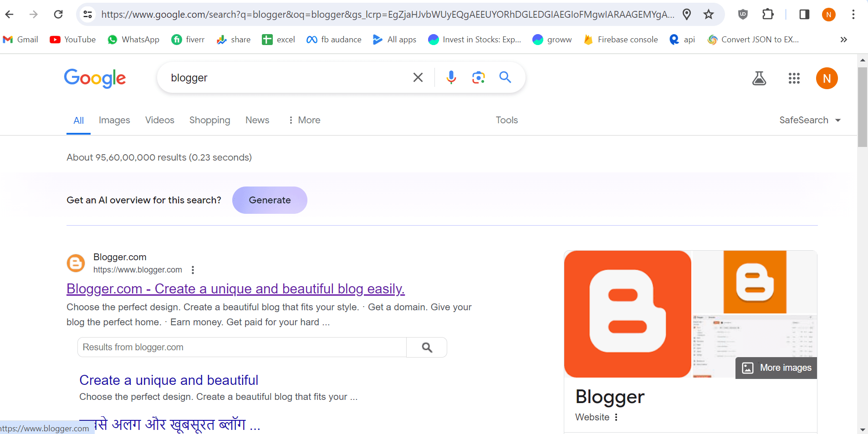The height and width of the screenshot is (434, 868).
Task: Open the Hindi-language sitelink
Action: coord(169,424)
